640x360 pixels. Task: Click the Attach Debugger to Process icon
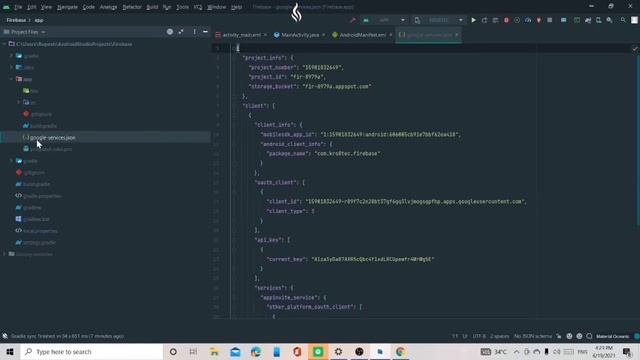click(x=539, y=20)
